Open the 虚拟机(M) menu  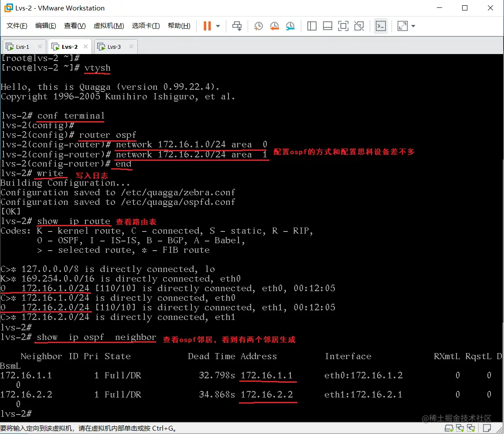click(x=109, y=26)
